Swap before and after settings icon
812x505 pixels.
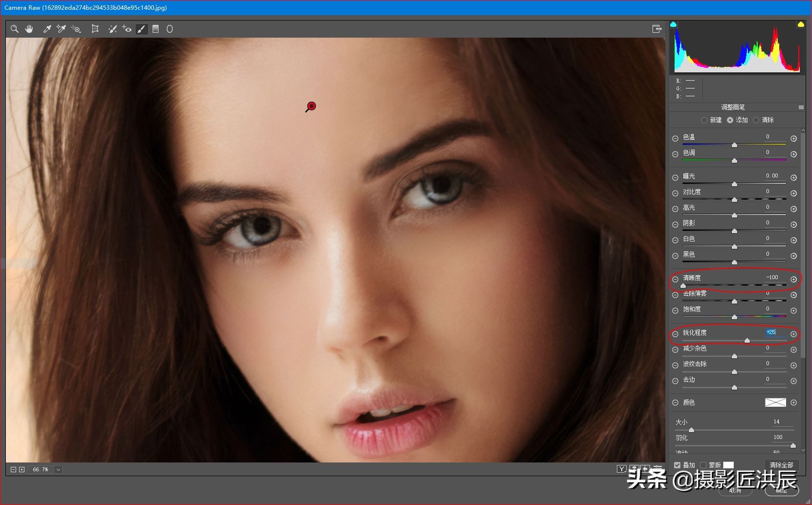coord(634,469)
